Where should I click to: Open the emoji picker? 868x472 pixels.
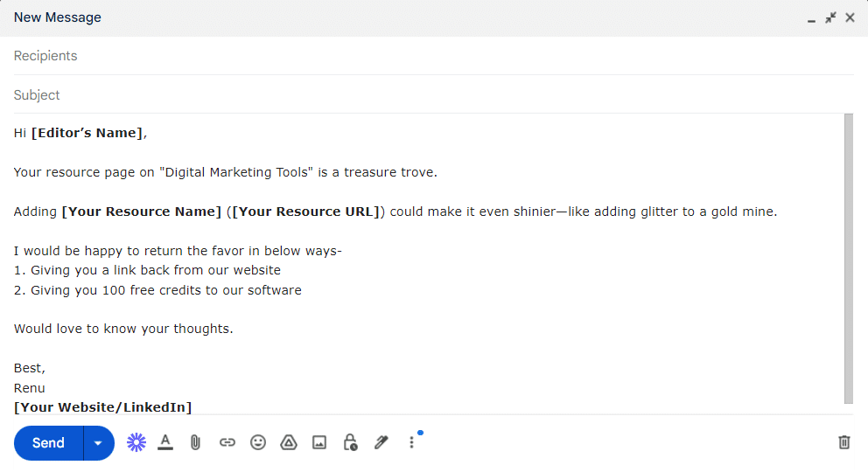(258, 442)
